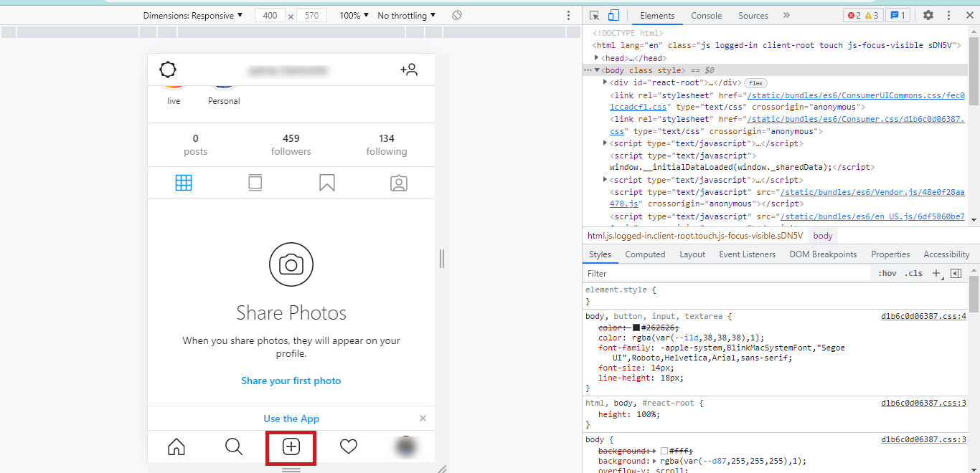
Task: Expand the react-root div node
Action: pos(606,82)
